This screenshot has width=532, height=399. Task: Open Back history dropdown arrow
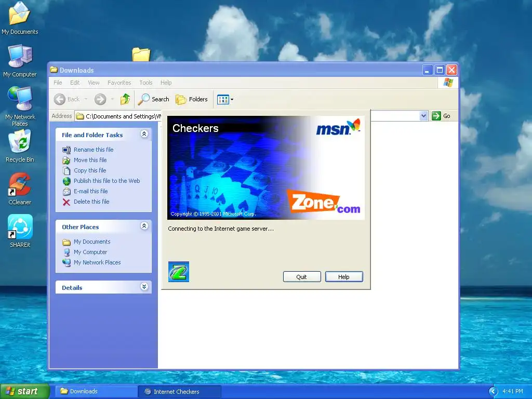(x=86, y=99)
